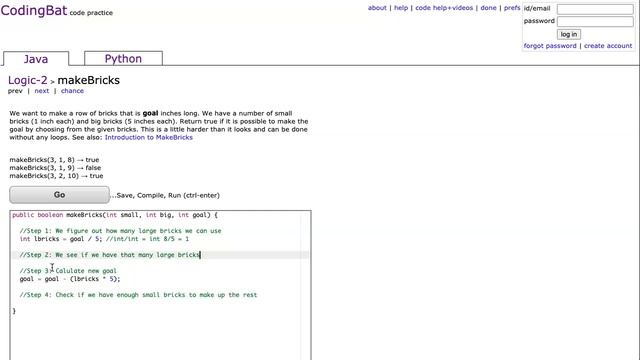Image resolution: width=640 pixels, height=360 pixels.
Task: Click the log in button
Action: point(569,34)
